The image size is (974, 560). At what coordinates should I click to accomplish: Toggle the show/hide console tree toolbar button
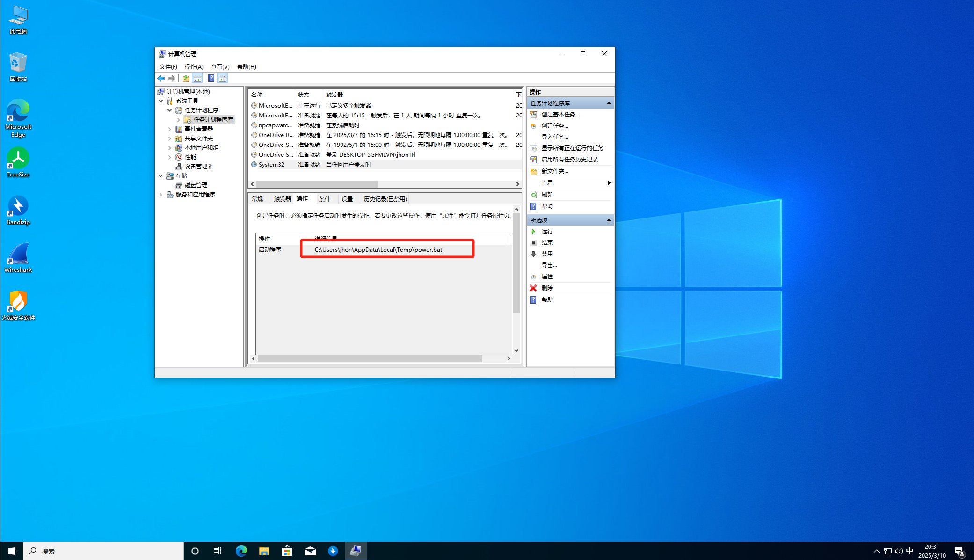coord(197,79)
